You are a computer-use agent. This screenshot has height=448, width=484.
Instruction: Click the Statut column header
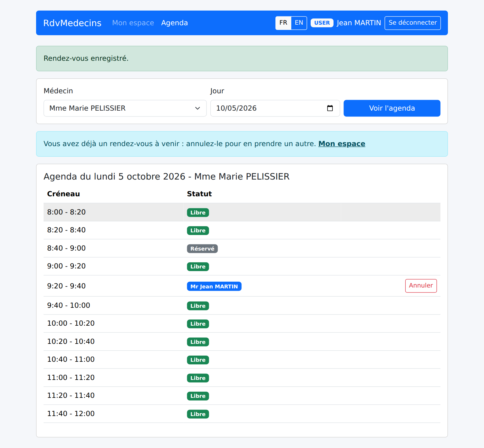point(199,194)
